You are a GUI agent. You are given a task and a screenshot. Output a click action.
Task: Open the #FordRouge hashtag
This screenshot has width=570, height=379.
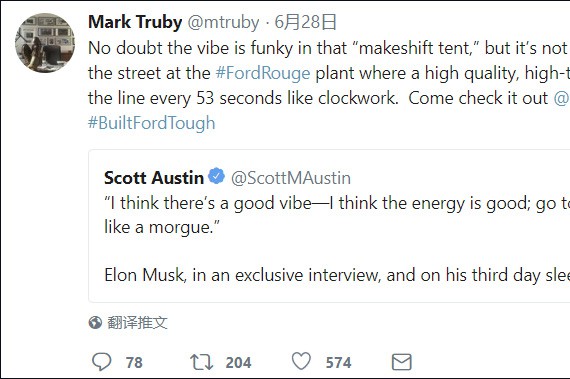click(x=262, y=73)
